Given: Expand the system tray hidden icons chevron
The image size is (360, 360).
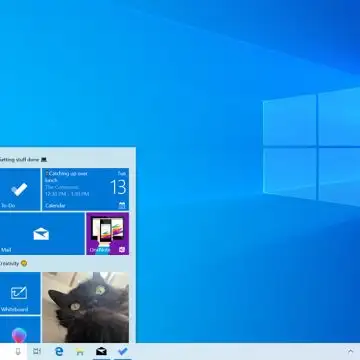Looking at the screenshot, I should 350,351.
